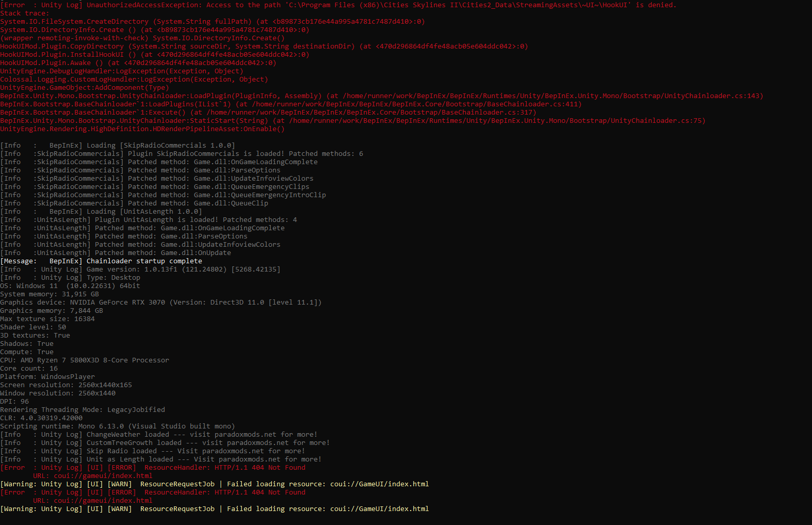Click the first 'Failed loading resource' warning
The height and width of the screenshot is (525, 812).
click(x=215, y=484)
